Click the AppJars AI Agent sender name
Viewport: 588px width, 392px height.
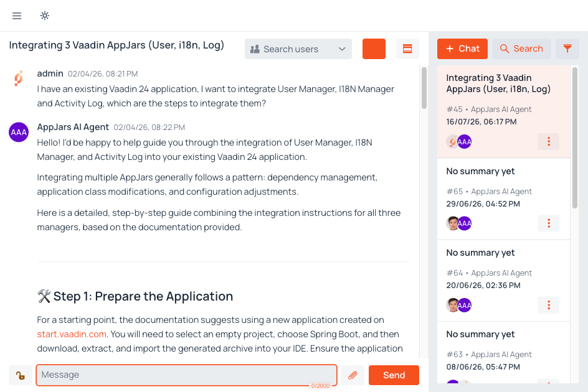[x=73, y=127]
